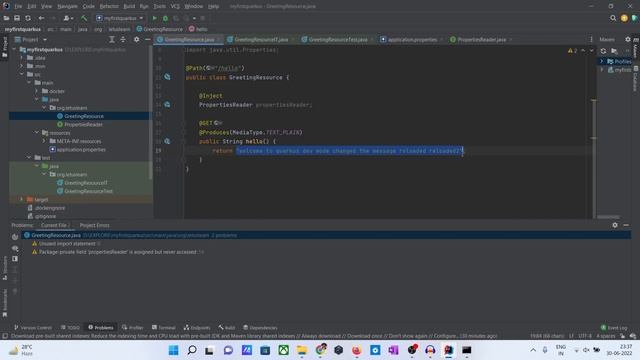Click Expand All icon in Project panel
The height and width of the screenshot is (360, 640).
point(111,39)
